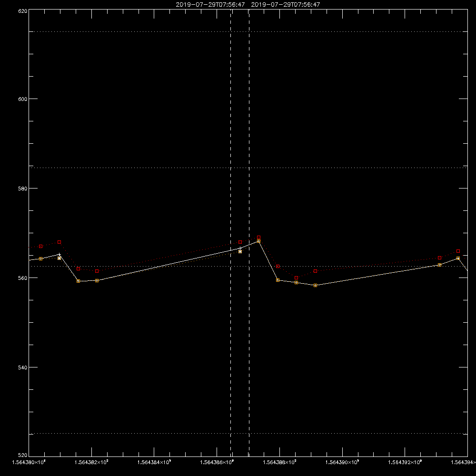Pick the highest red square data marker

pos(258,238)
